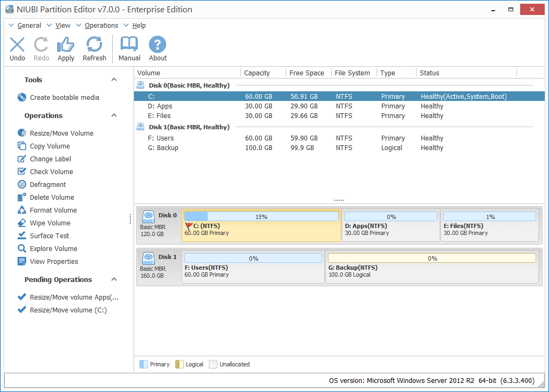Click the View Properties icon
This screenshot has height=392, width=549.
point(22,262)
